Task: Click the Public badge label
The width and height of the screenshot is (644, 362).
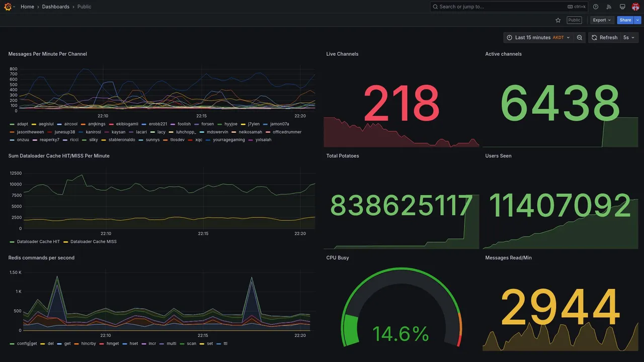Action: coord(574,20)
